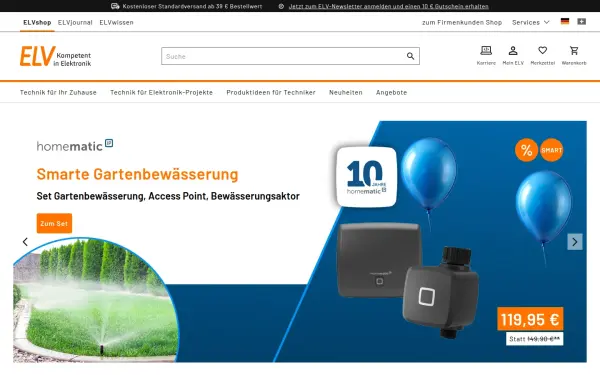Screen dimensions: 600x375
Task: Click the search magnifier icon
Action: pyautogui.click(x=410, y=56)
